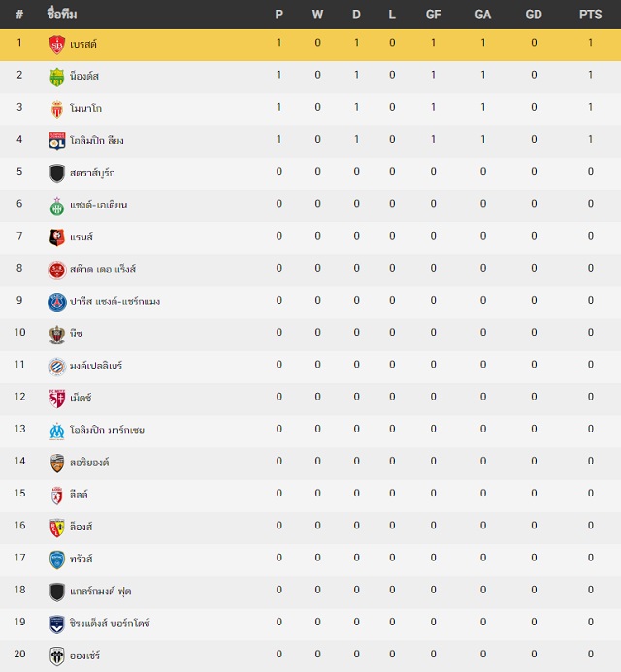
Task: Click the Paris Saint-Germain crest icon
Action: [x=56, y=303]
